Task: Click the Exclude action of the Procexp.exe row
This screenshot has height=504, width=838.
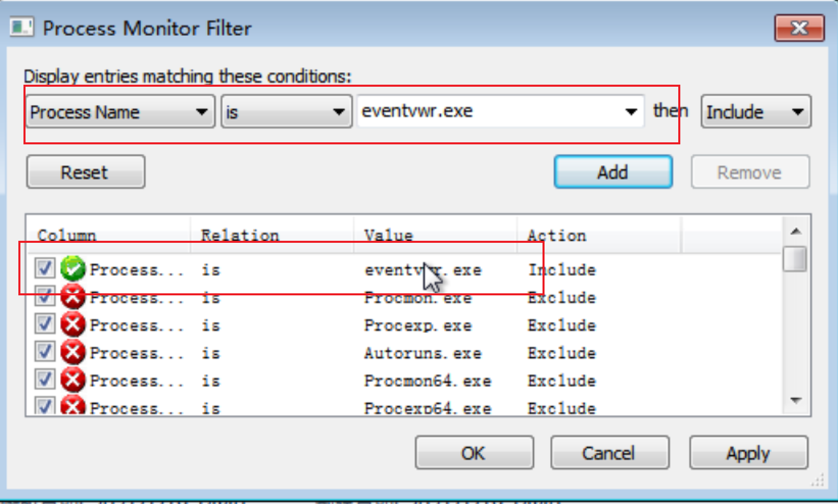Action: pyautogui.click(x=562, y=325)
